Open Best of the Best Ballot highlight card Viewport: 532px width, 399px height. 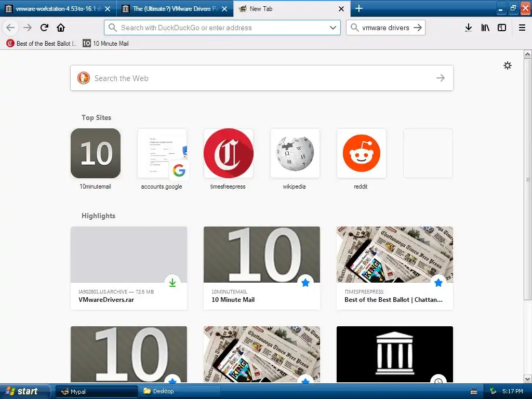395,268
